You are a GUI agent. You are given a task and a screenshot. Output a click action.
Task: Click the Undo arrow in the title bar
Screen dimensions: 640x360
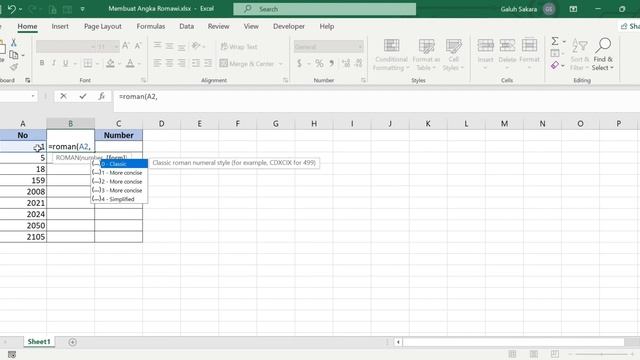(11, 9)
